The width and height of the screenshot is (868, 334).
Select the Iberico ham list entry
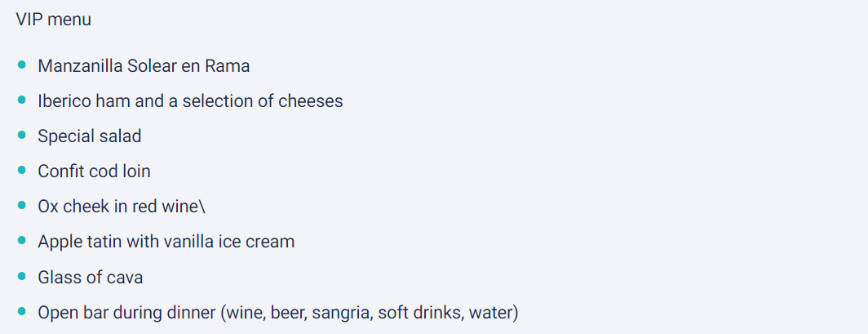tap(190, 101)
